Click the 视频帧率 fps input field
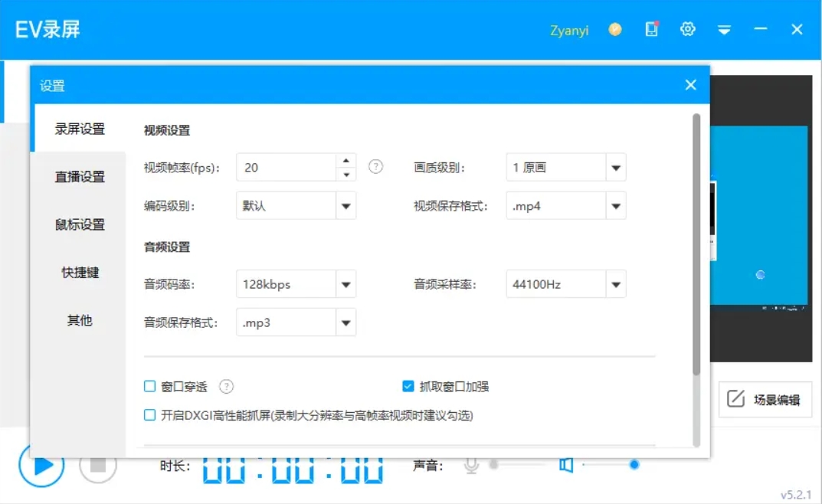Image resolution: width=822 pixels, height=504 pixels. [287, 168]
